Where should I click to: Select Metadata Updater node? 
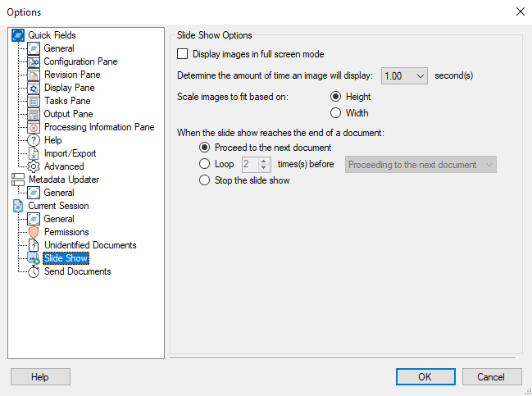coord(64,180)
